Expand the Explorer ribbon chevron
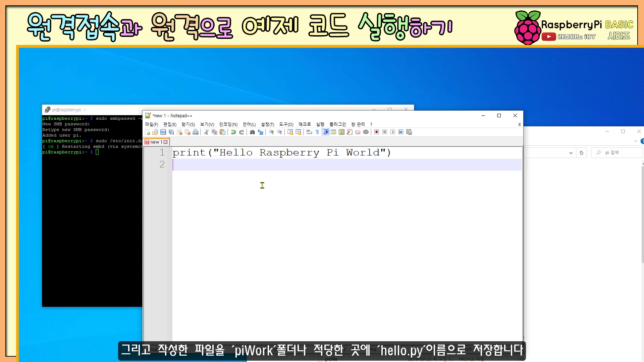 [635, 141]
